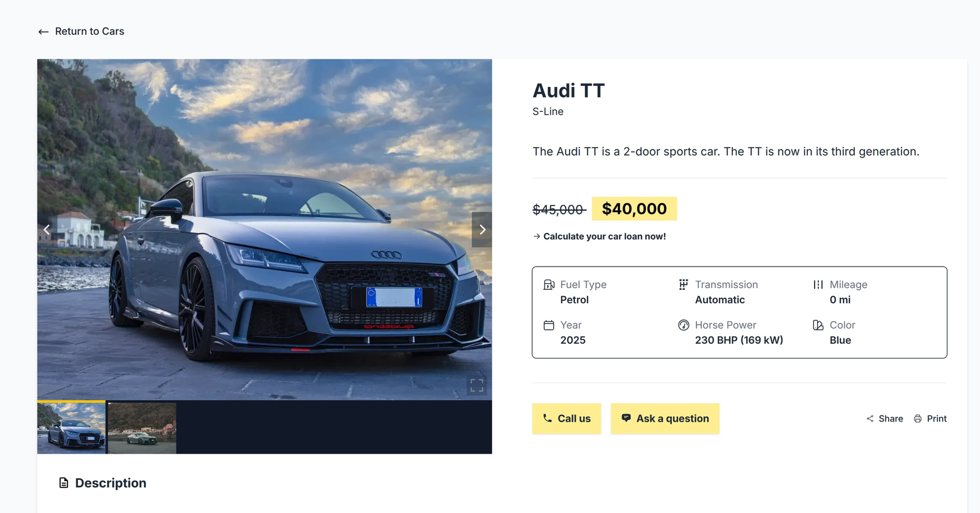Show the previous car image
The width and height of the screenshot is (980, 513).
tap(47, 229)
